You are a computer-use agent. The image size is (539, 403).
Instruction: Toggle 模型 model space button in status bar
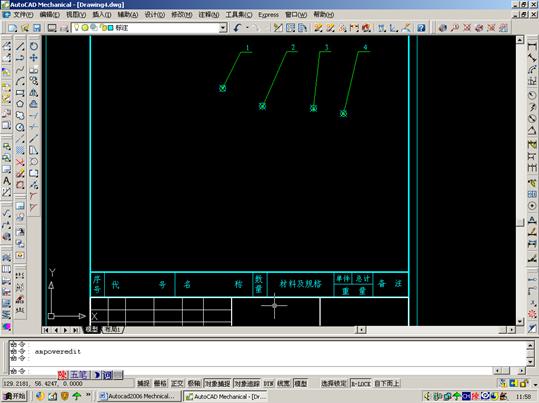(x=300, y=383)
